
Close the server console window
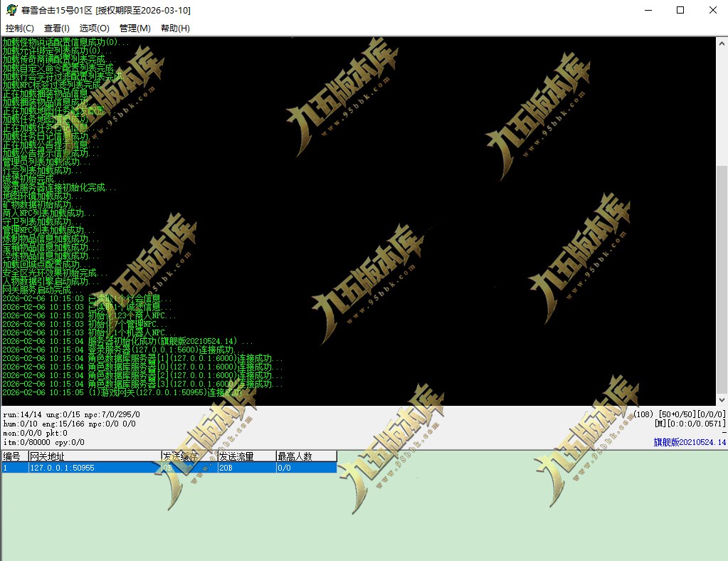coord(712,10)
